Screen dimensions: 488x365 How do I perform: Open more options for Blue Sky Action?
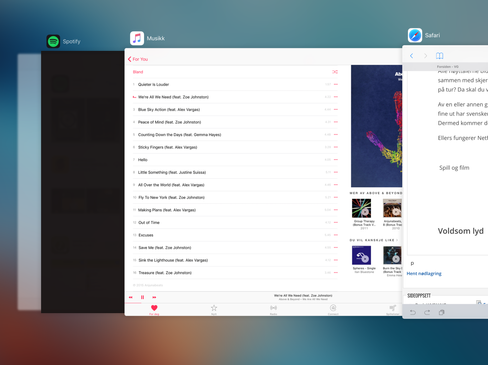point(336,110)
